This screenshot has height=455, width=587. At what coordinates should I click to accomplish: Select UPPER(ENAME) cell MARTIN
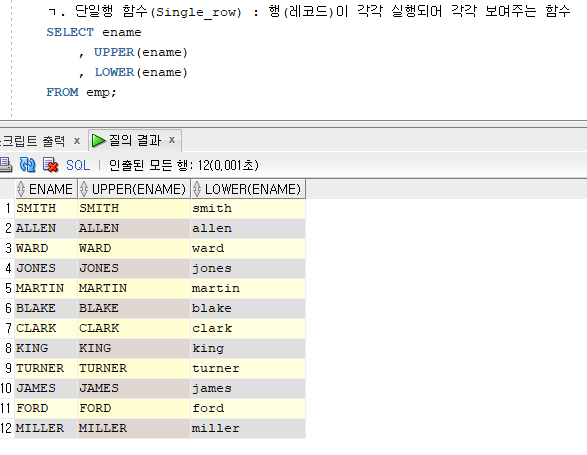click(x=134, y=288)
